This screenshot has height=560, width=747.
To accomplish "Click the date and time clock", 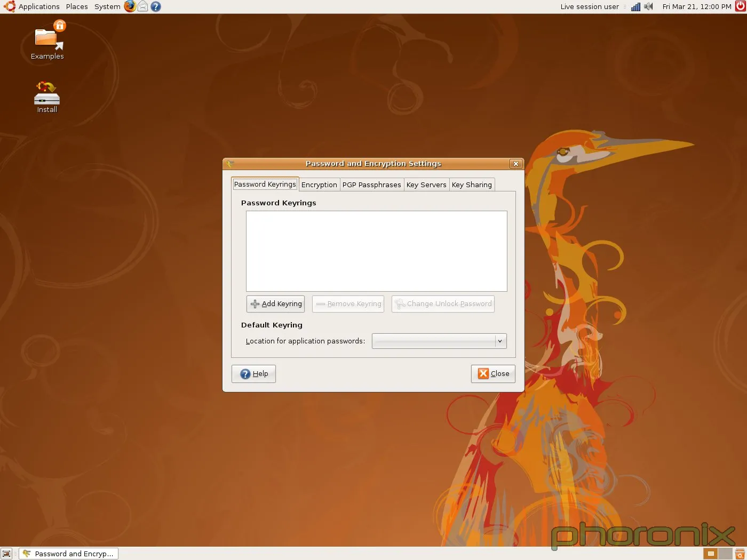I will click(x=697, y=6).
